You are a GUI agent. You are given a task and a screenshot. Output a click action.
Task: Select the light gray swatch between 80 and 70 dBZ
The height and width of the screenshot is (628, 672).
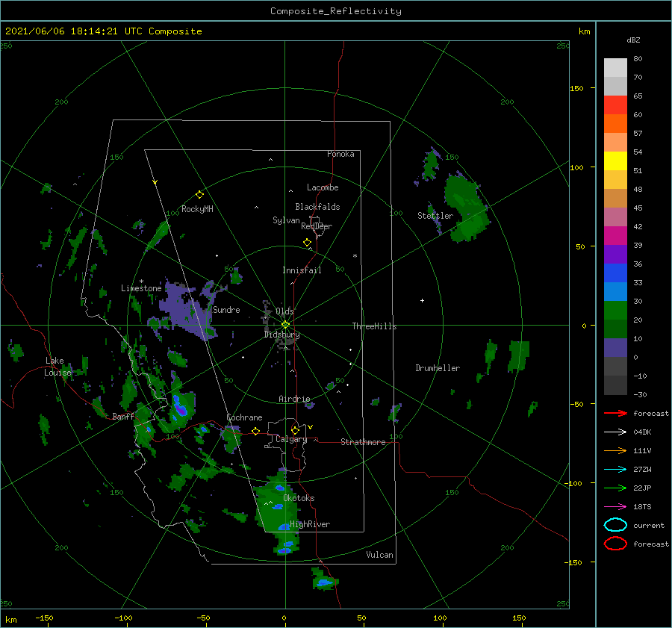(x=615, y=68)
